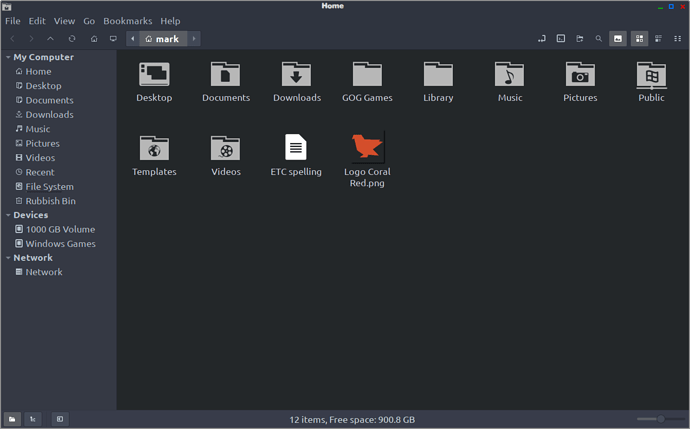This screenshot has width=690, height=429.
Task: Click the Computer toolbar icon
Action: [x=113, y=39]
